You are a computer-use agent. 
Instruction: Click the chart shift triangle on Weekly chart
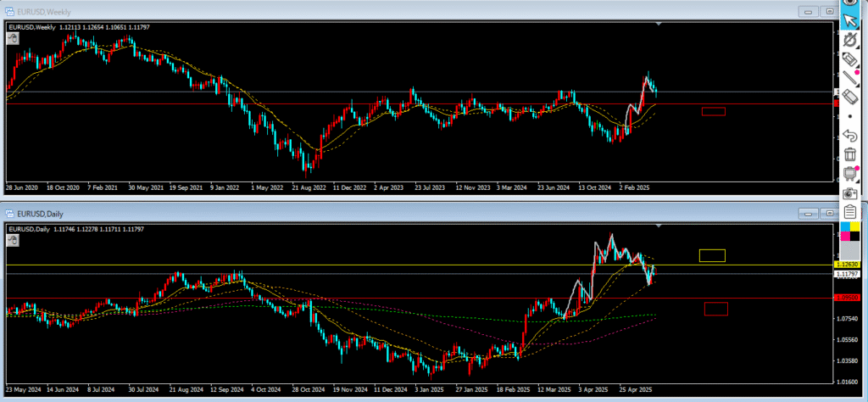coord(659,25)
